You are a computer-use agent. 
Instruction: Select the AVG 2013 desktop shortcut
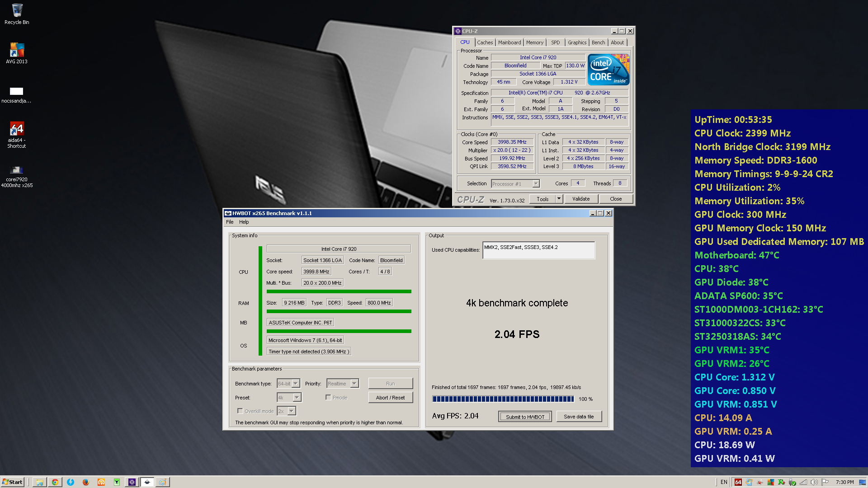click(x=17, y=53)
